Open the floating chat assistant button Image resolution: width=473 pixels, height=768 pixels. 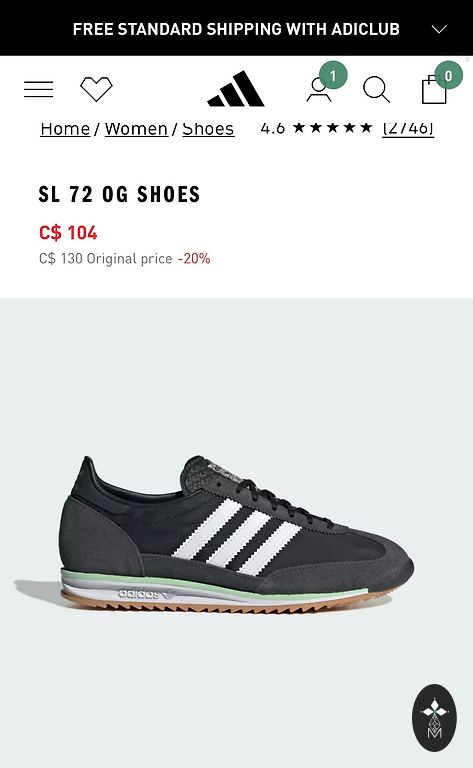tap(434, 718)
